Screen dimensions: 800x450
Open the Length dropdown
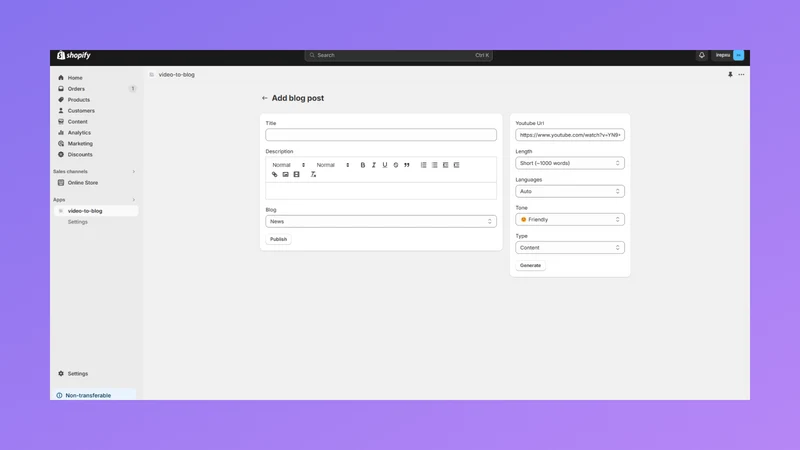[x=569, y=163]
